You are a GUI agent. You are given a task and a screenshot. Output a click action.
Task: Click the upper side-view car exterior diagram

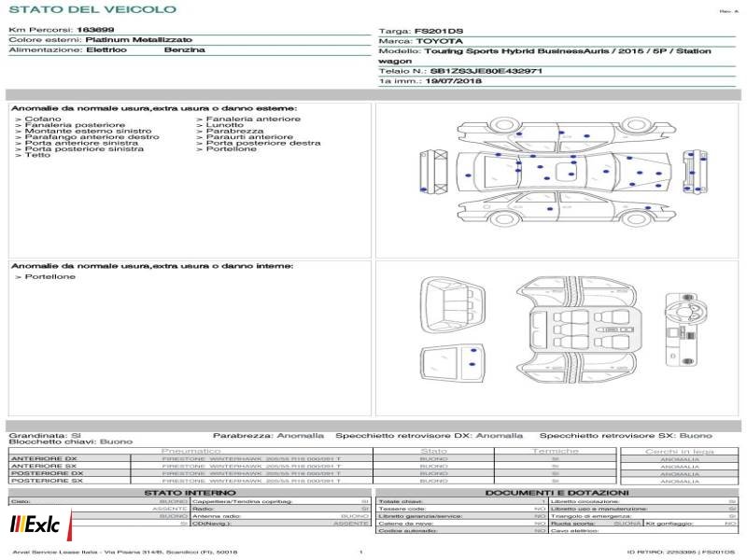point(567,133)
